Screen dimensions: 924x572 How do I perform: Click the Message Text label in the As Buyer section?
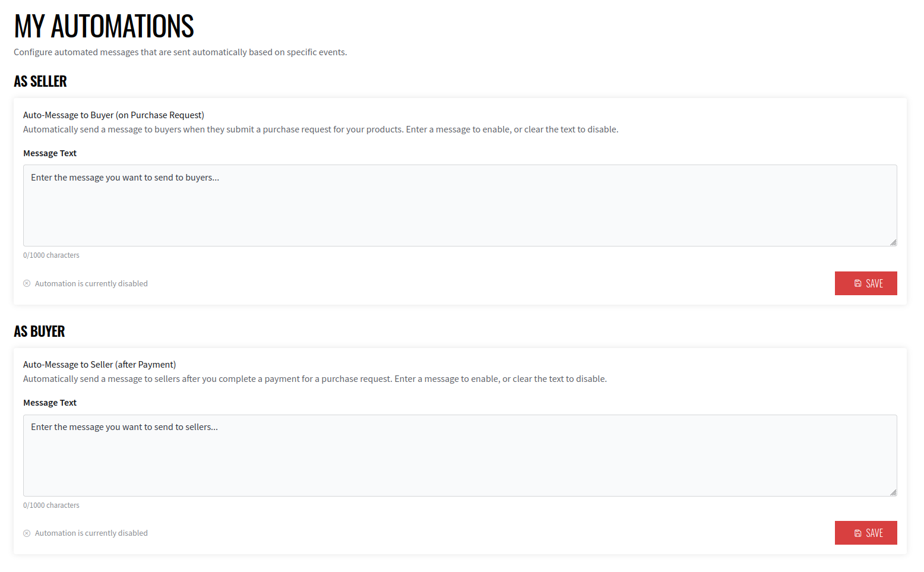[x=50, y=403]
